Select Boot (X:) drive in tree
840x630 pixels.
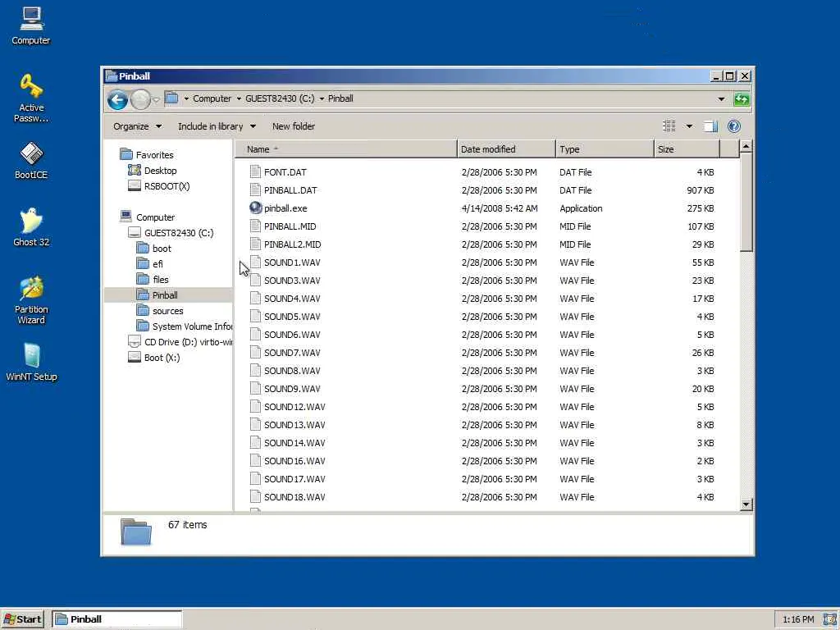(x=162, y=358)
